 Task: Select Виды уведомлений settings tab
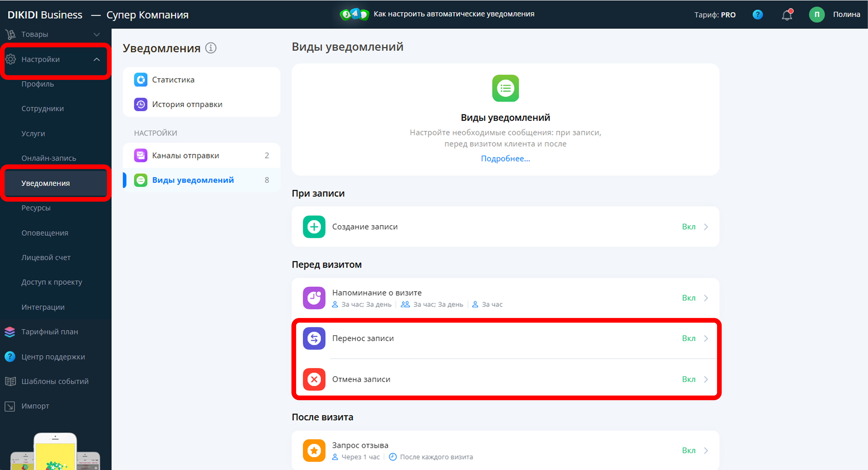point(193,180)
